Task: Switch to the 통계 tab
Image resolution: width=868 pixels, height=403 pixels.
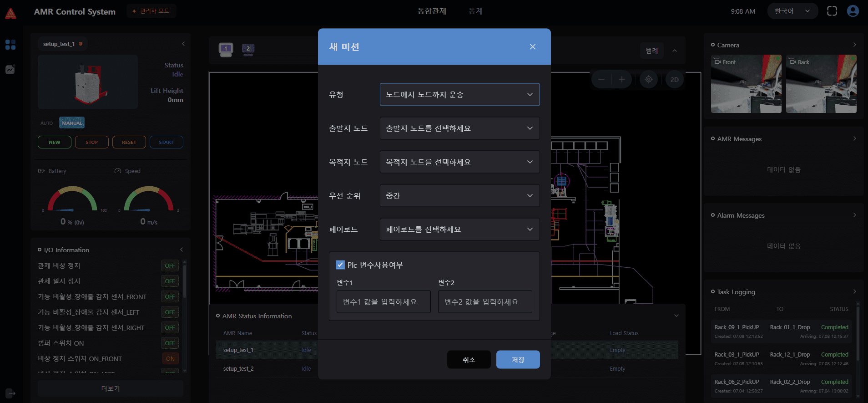Action: pos(475,11)
